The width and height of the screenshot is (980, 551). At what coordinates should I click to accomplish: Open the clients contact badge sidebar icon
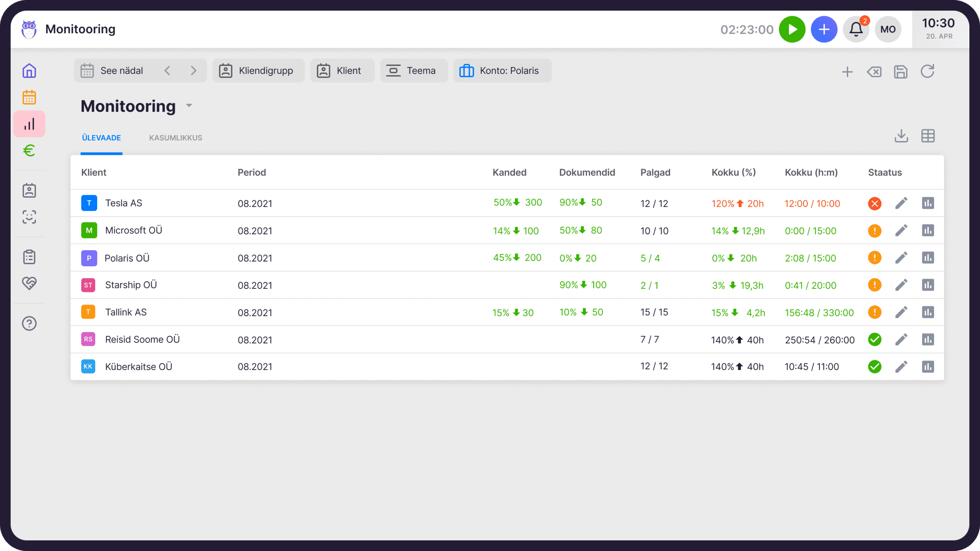(29, 190)
